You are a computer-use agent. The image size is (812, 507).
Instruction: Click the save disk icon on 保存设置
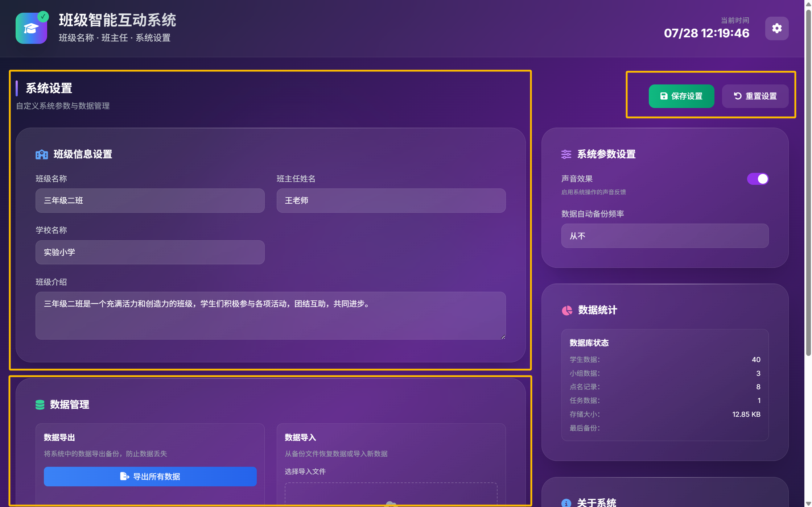click(663, 96)
